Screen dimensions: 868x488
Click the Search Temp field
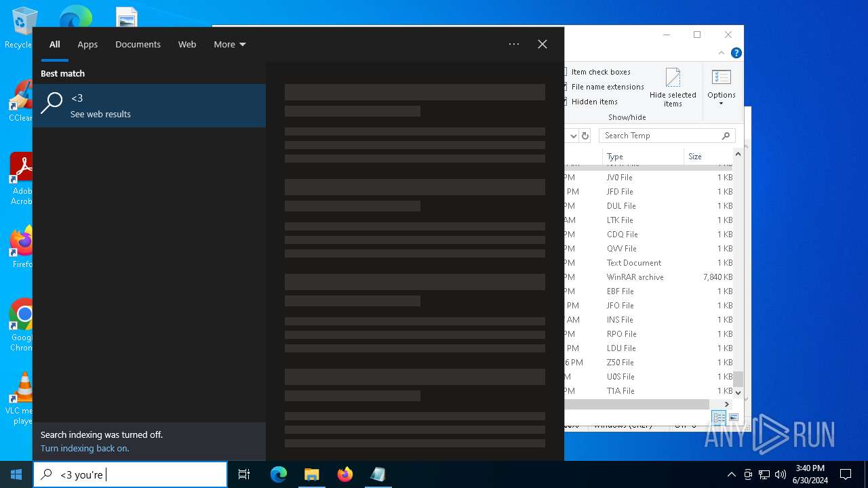click(667, 136)
